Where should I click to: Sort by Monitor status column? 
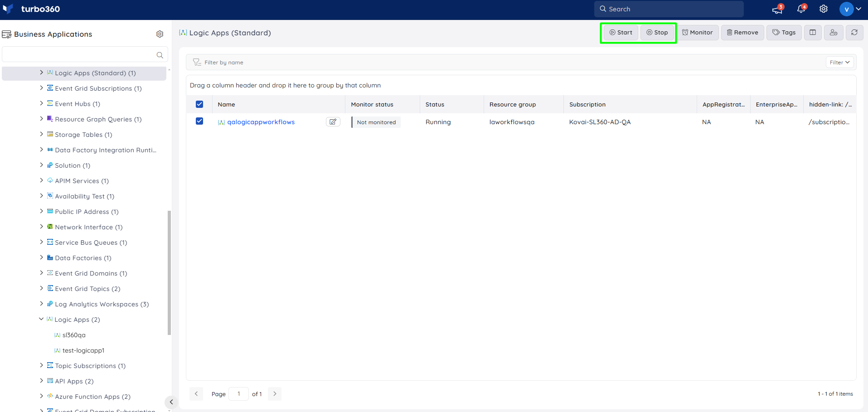(372, 104)
